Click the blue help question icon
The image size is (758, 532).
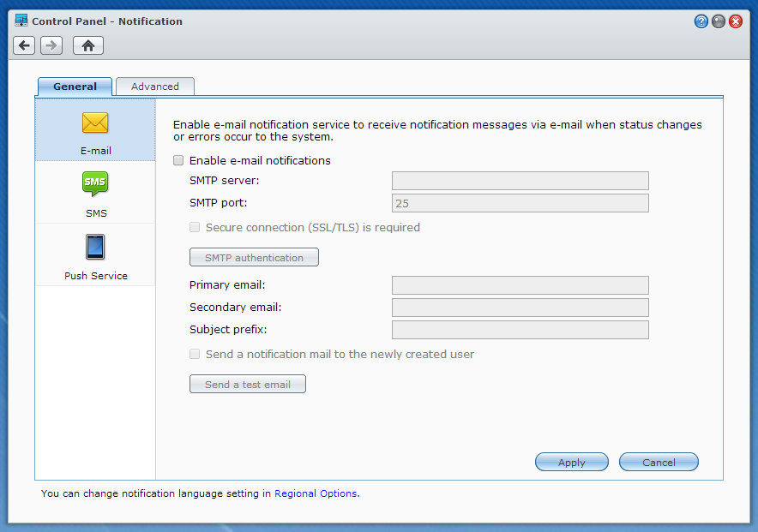point(701,21)
